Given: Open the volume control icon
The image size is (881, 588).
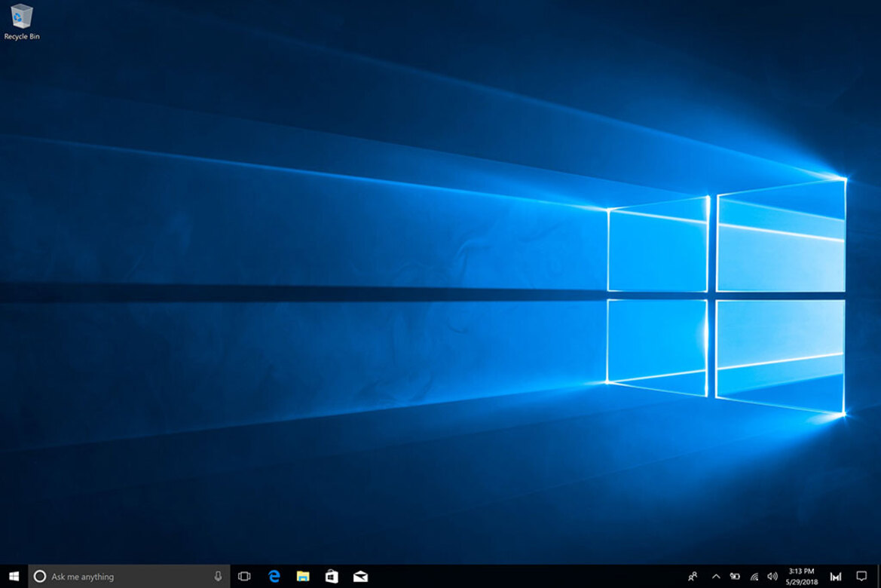Looking at the screenshot, I should (772, 576).
